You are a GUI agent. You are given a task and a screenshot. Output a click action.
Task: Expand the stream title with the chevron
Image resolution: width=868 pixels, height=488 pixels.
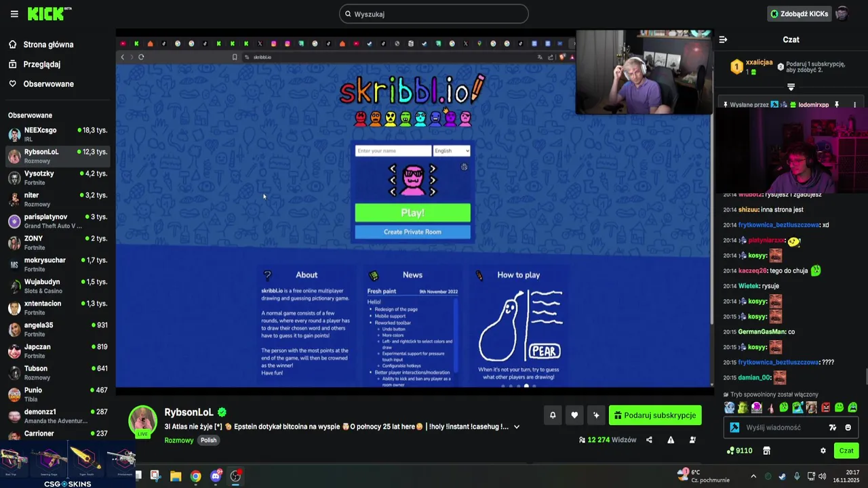517,427
